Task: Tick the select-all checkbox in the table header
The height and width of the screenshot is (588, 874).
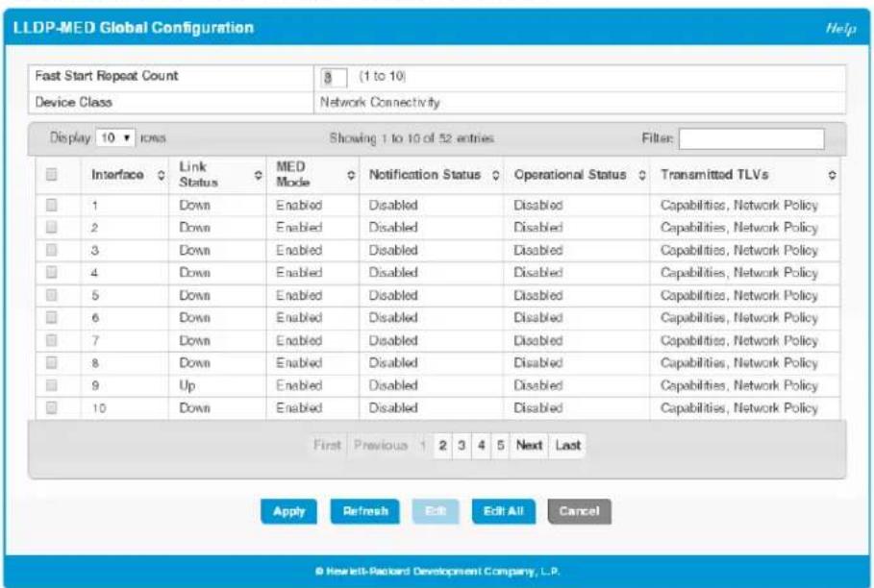Action: click(51, 175)
